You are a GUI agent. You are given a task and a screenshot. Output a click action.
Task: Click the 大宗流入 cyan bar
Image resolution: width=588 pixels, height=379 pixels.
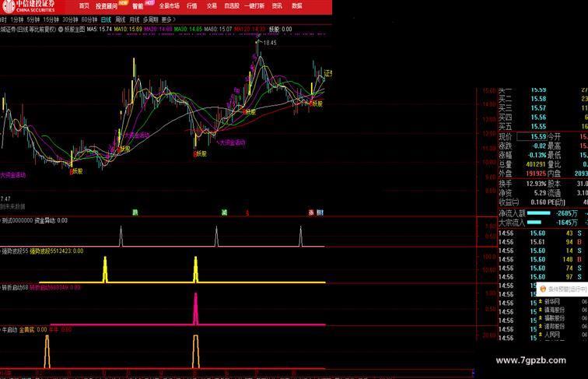pyautogui.click(x=534, y=222)
